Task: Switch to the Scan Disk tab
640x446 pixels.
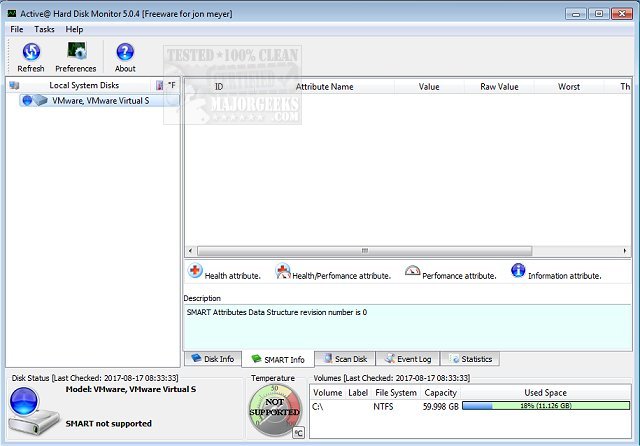Action: [x=345, y=359]
